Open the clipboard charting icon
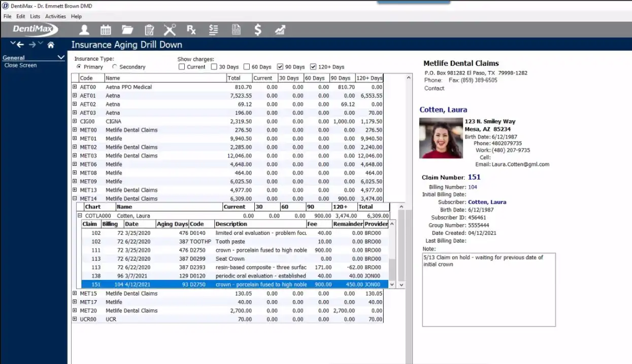Image resolution: width=632 pixels, height=364 pixels. pos(149,29)
